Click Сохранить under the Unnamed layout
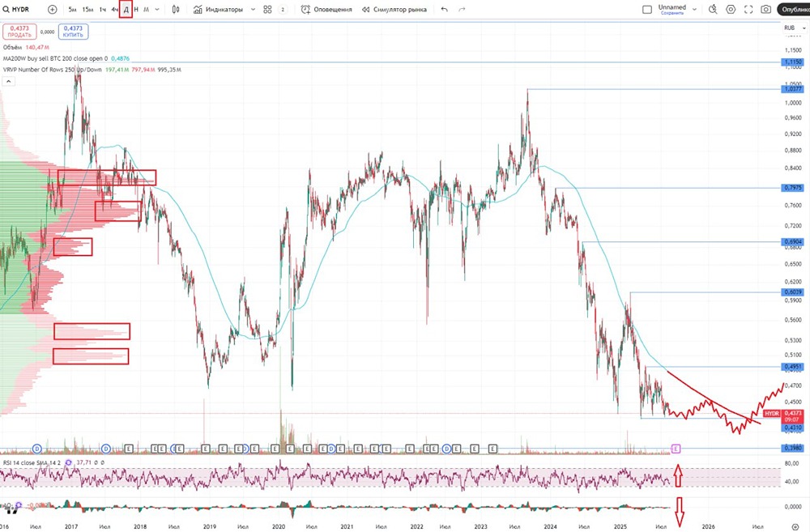 pos(672,13)
